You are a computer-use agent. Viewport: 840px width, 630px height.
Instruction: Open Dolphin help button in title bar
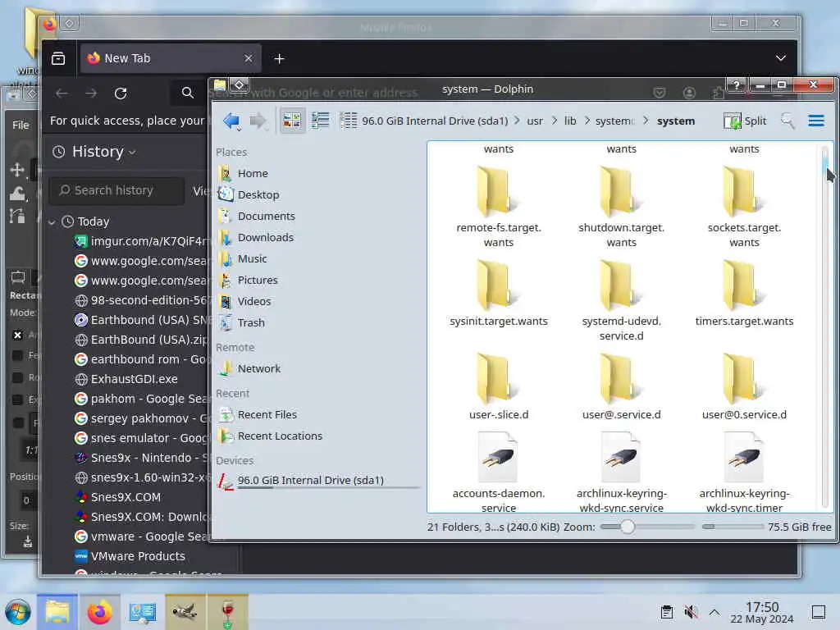pyautogui.click(x=737, y=85)
